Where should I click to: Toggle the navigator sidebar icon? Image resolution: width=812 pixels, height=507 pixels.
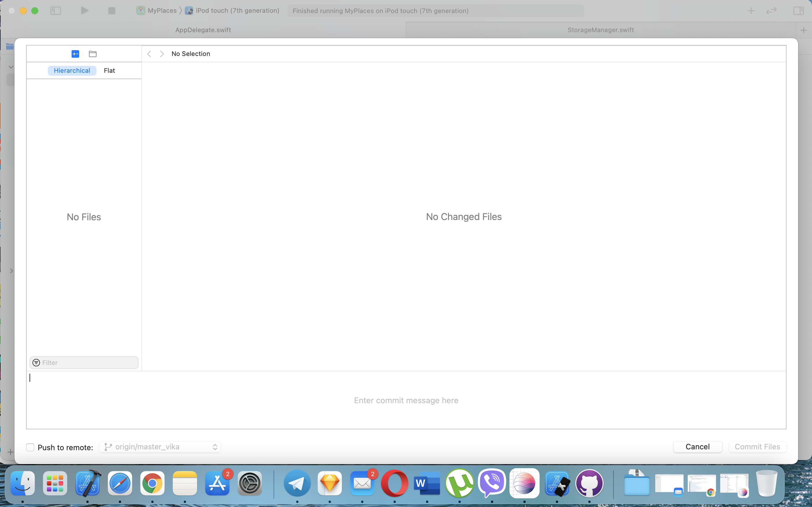[x=56, y=11]
